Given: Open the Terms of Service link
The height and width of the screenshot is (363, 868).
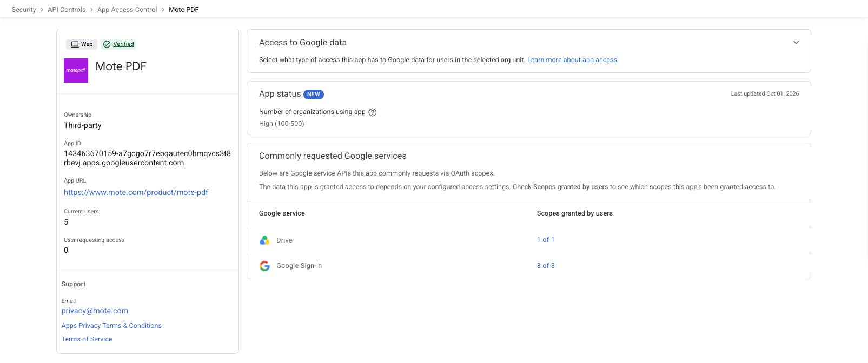Looking at the screenshot, I should (x=87, y=339).
